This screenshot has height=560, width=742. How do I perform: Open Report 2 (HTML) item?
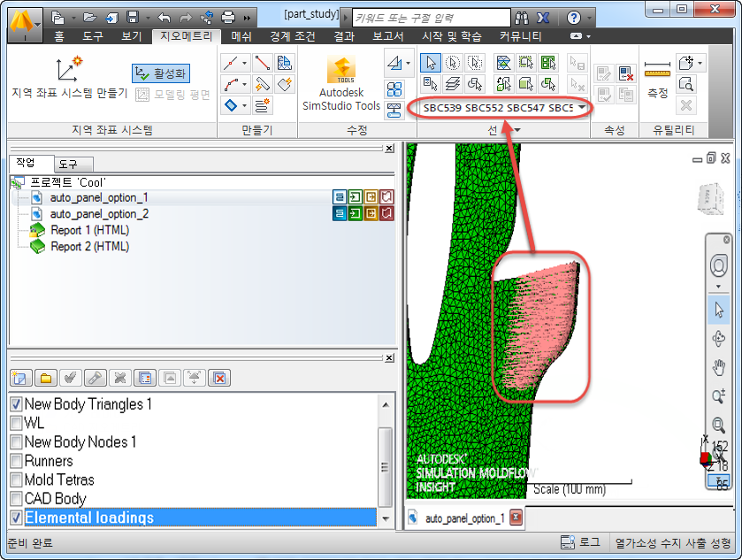point(90,247)
